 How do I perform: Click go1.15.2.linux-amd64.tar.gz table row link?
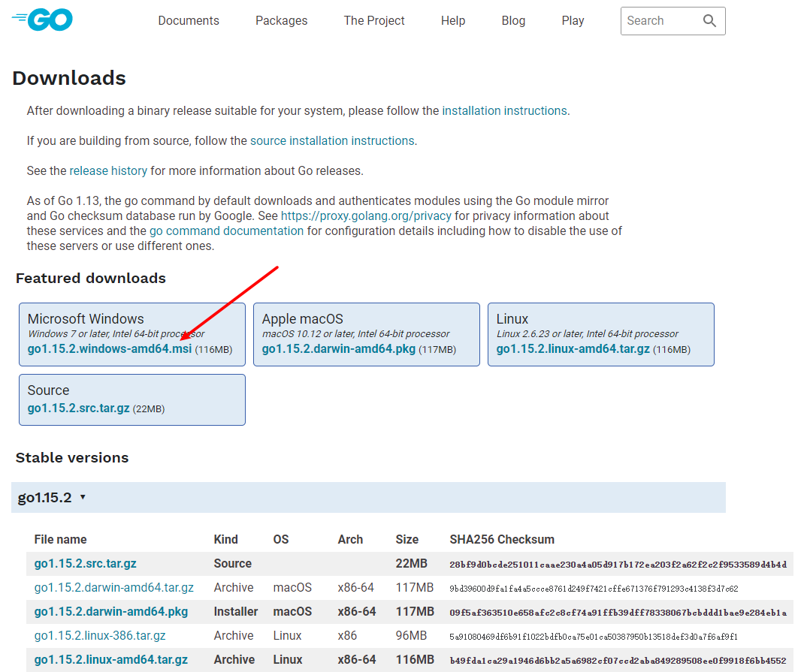111,660
